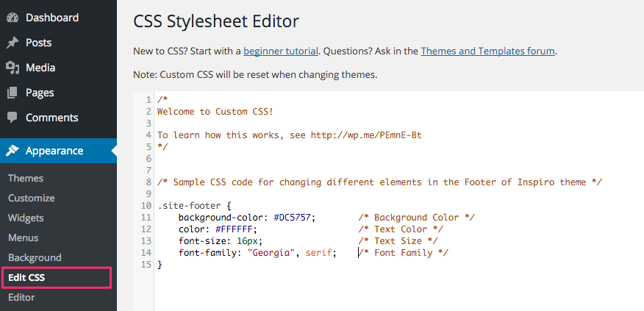
Task: Open the Background submenu item
Action: [x=35, y=257]
